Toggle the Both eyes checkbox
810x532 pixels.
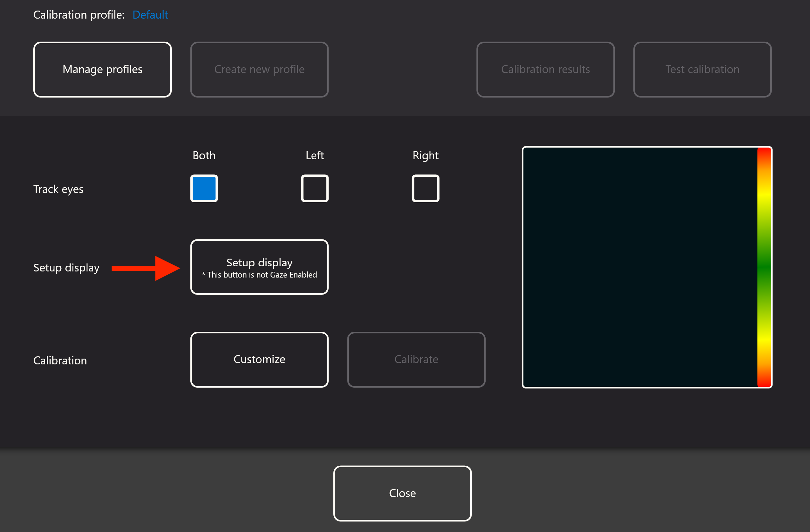[204, 188]
